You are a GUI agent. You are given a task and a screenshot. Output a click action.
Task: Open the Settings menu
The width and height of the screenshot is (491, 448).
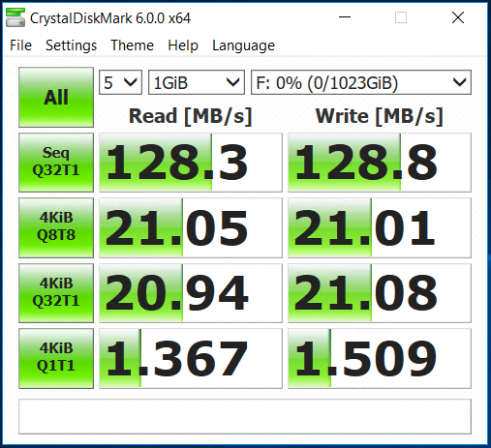71,45
